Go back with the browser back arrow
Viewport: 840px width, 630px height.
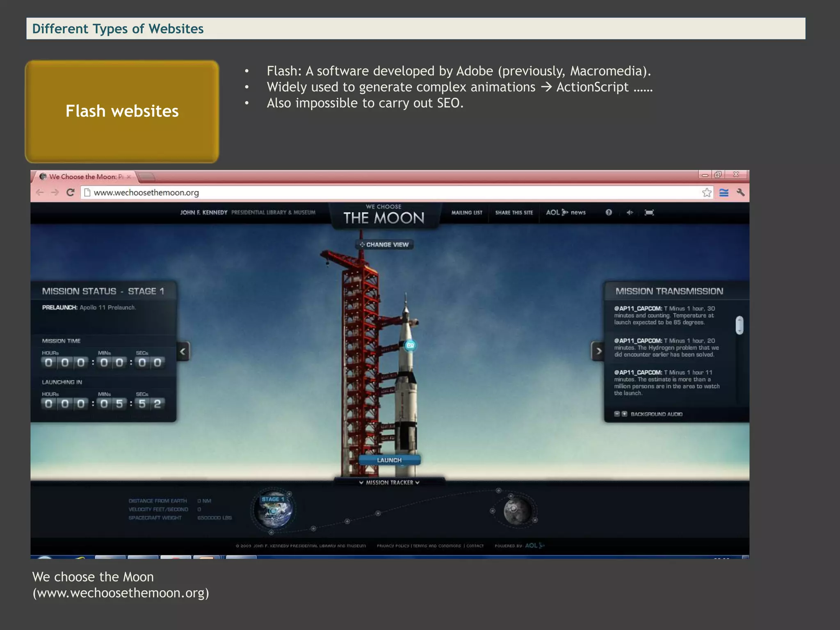[40, 192]
